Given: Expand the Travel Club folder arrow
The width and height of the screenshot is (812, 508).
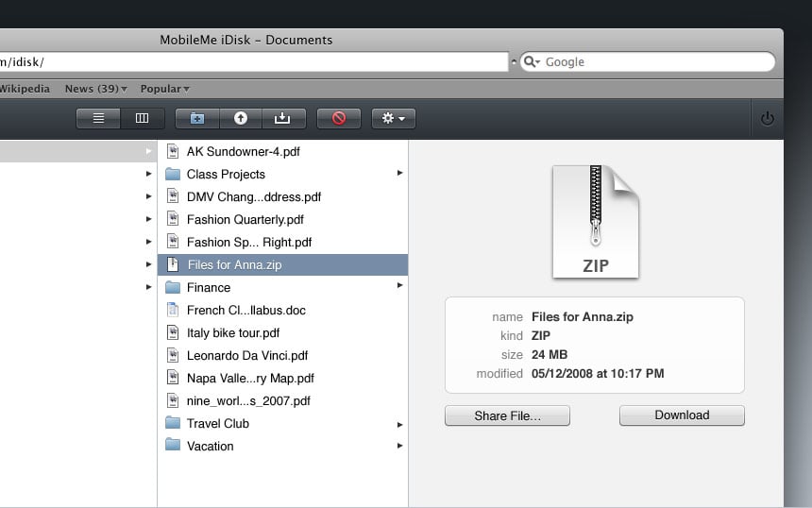Looking at the screenshot, I should coord(399,425).
